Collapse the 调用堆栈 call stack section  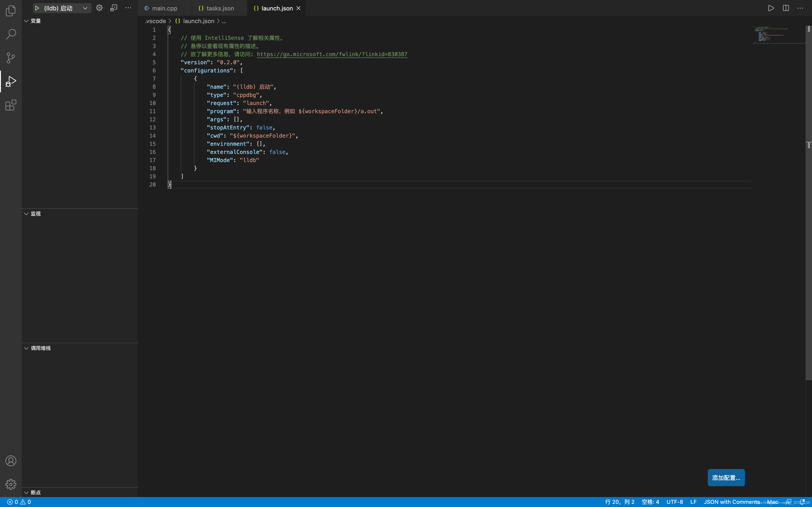[x=26, y=348]
